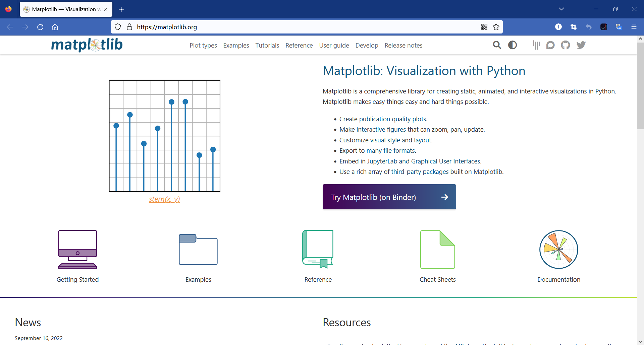Select the Matplotlib browser tab
This screenshot has height=345, width=644.
click(x=66, y=9)
